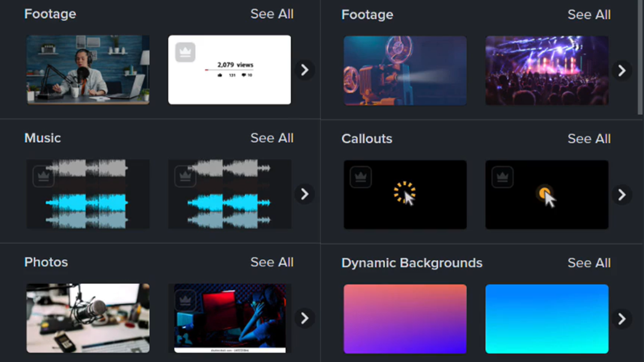The height and width of the screenshot is (362, 644).
Task: Browse more Callouts using the arrow
Action: [621, 195]
